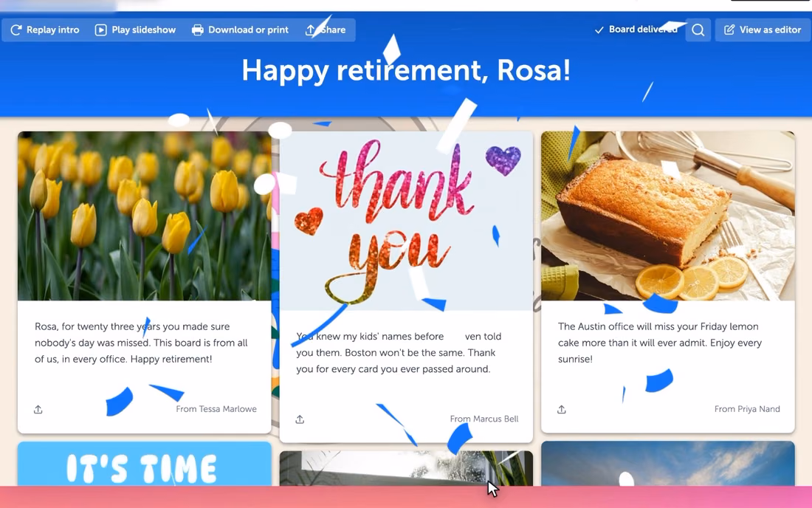Click the Replay intro button
This screenshot has height=508, width=812.
[45, 30]
